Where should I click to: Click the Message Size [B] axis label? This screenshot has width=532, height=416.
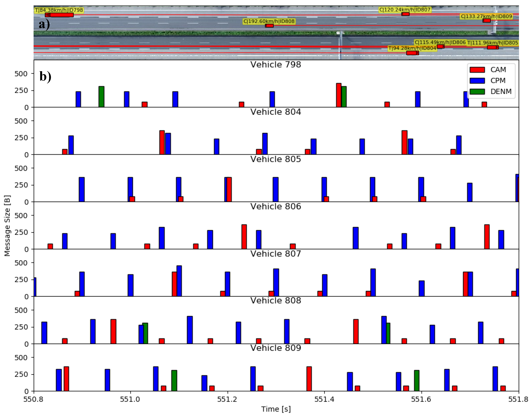tap(7, 225)
